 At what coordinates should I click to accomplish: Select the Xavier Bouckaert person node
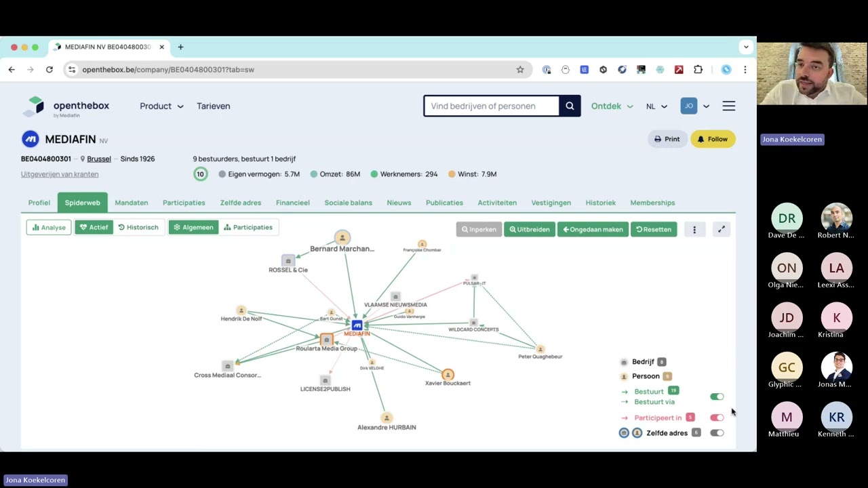448,374
